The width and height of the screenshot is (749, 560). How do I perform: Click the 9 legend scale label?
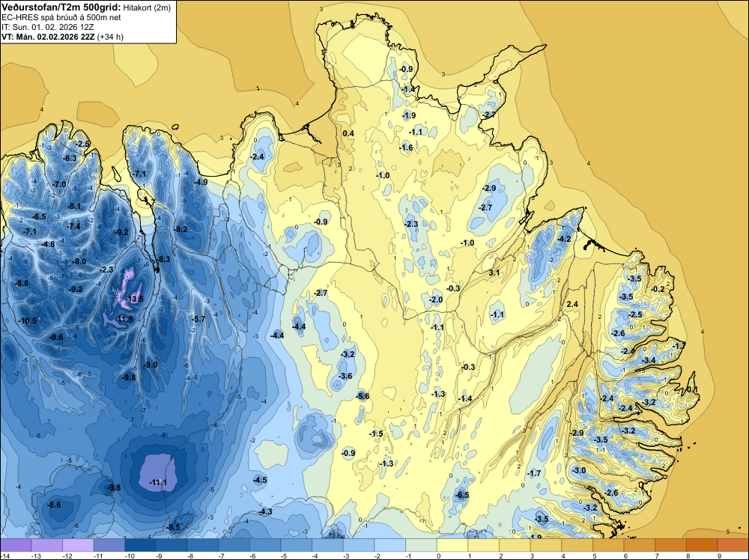tap(719, 556)
